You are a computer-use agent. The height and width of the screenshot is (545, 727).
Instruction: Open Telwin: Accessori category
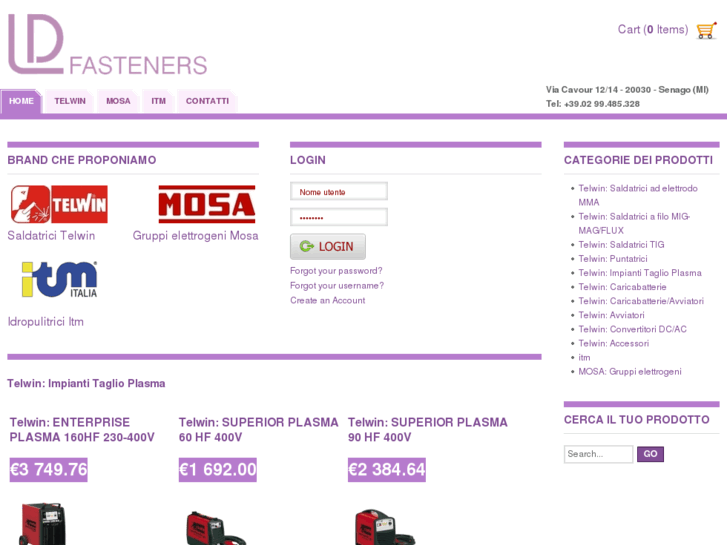tap(614, 344)
